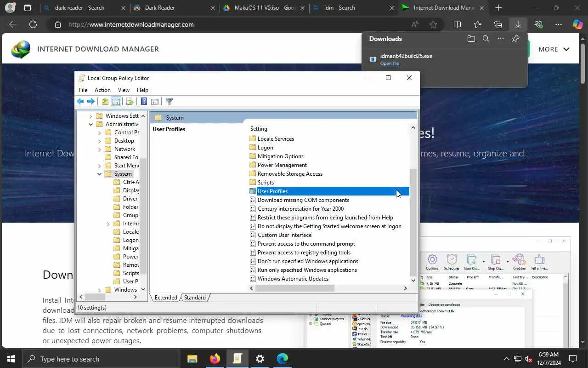The width and height of the screenshot is (588, 368).
Task: Open the Action menu
Action: click(x=102, y=90)
